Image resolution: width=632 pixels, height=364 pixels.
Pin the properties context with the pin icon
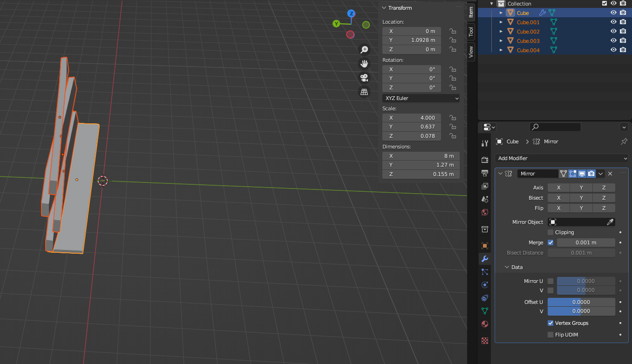click(x=624, y=142)
